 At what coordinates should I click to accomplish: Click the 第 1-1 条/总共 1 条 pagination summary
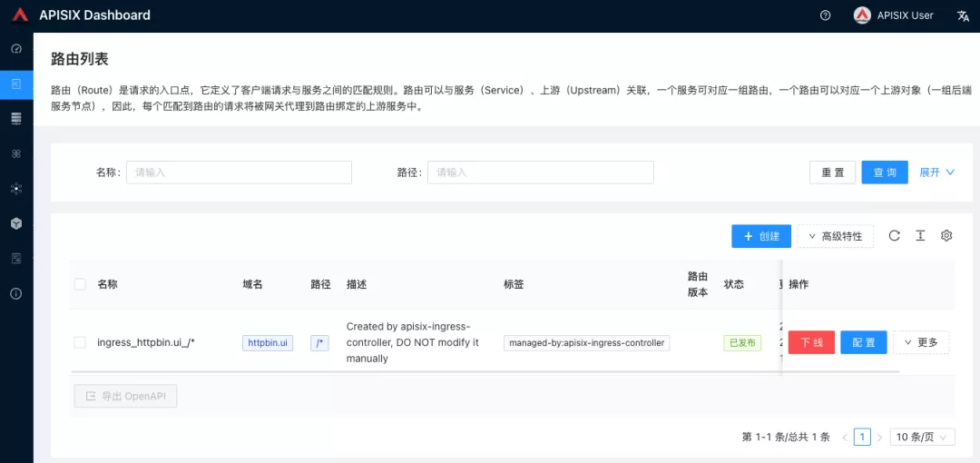[x=786, y=437]
